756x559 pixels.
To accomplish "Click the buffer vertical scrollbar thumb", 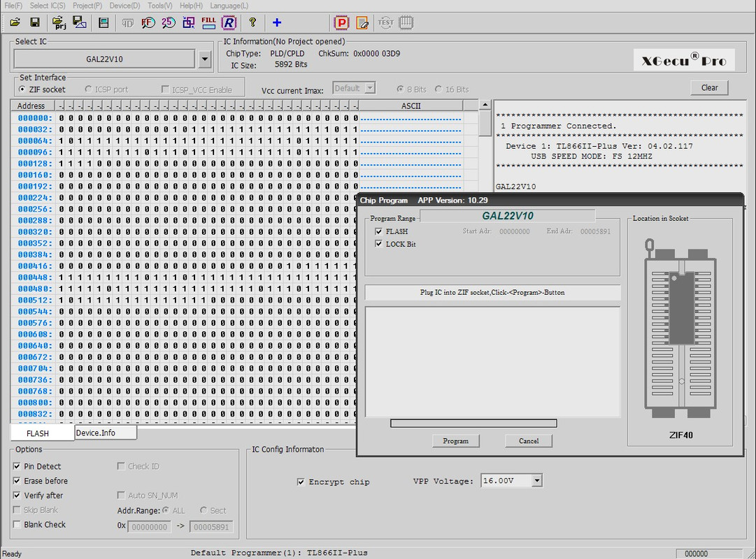I will [x=485, y=124].
